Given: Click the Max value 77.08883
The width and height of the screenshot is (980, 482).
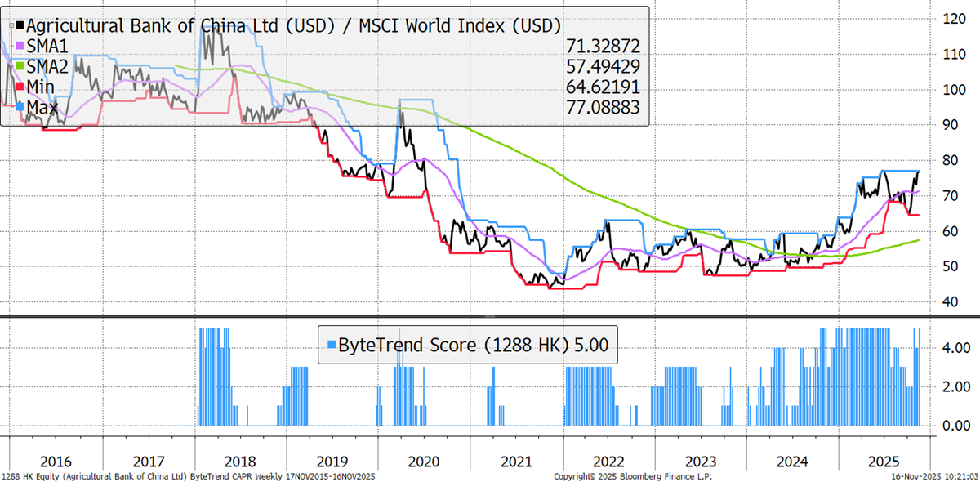Looking at the screenshot, I should [x=603, y=108].
